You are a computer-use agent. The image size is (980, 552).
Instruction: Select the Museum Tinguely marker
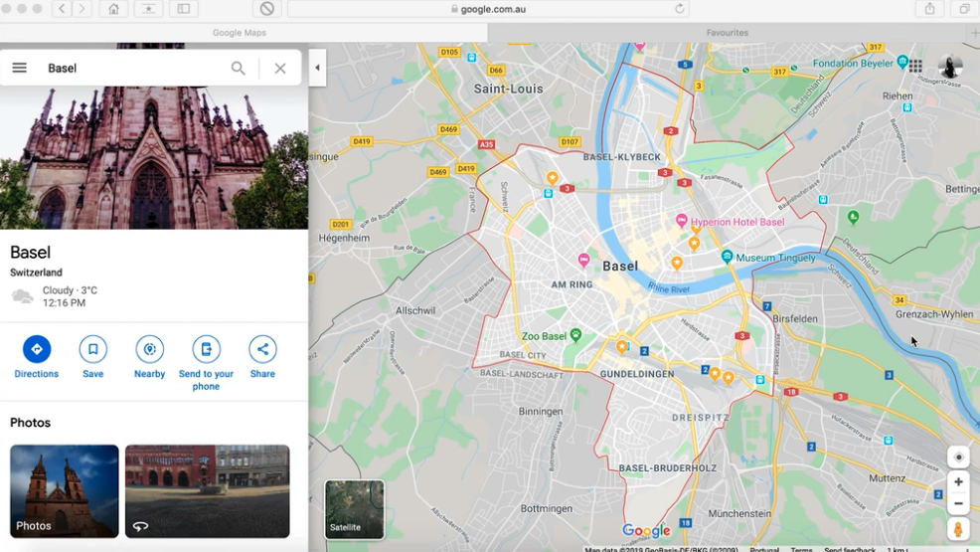(x=727, y=257)
